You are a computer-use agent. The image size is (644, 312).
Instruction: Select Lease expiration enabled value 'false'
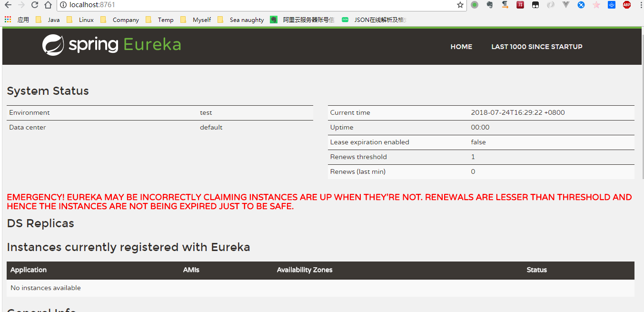pyautogui.click(x=478, y=142)
